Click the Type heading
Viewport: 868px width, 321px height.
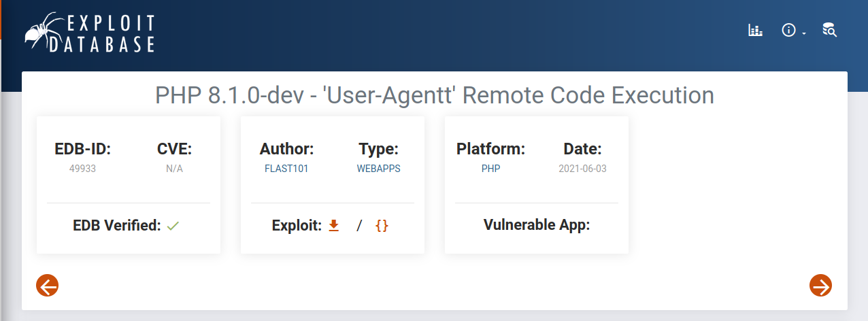pos(378,149)
